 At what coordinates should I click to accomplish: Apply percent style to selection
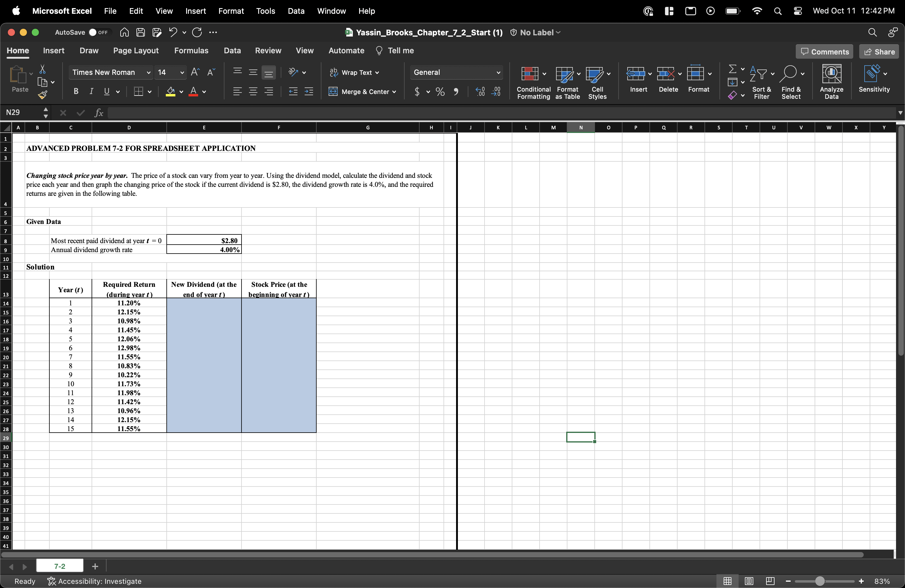click(440, 92)
